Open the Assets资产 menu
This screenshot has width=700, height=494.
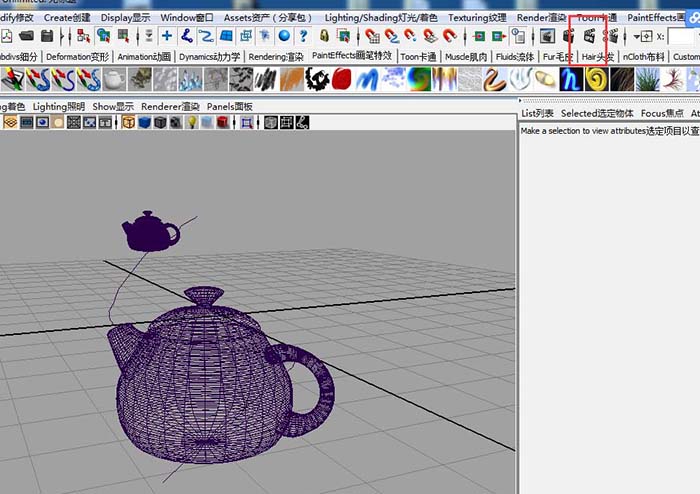click(269, 18)
